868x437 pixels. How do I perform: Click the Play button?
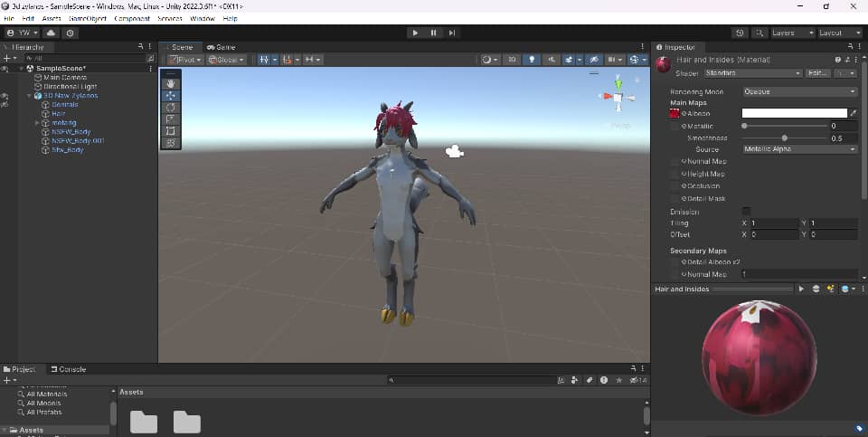click(x=415, y=33)
